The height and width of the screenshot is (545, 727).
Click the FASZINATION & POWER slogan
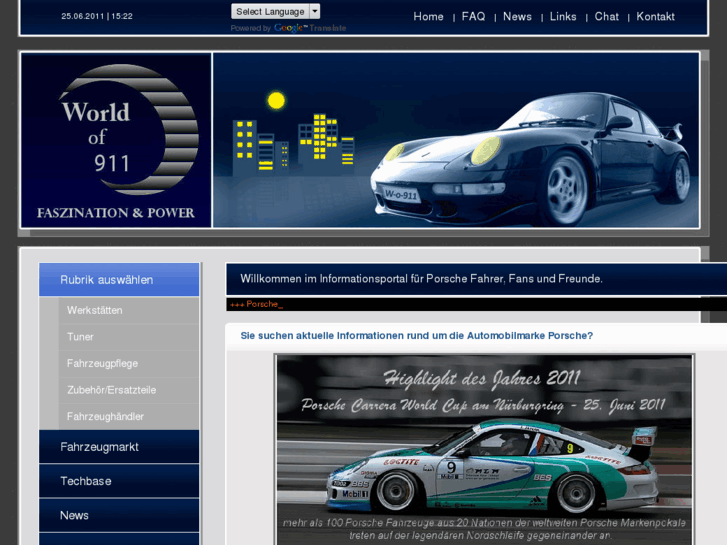[x=116, y=213]
